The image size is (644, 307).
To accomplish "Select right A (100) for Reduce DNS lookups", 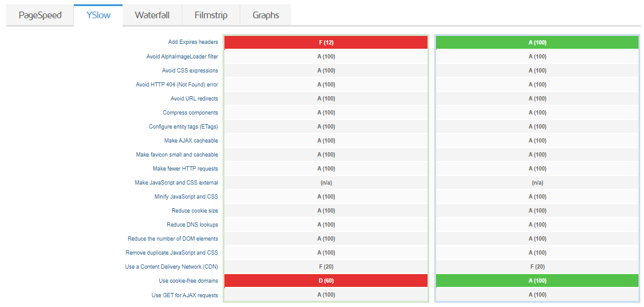I will tap(537, 225).
